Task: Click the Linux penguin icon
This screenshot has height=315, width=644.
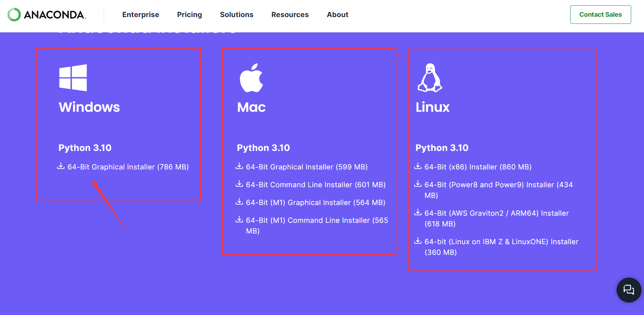Action: point(430,78)
